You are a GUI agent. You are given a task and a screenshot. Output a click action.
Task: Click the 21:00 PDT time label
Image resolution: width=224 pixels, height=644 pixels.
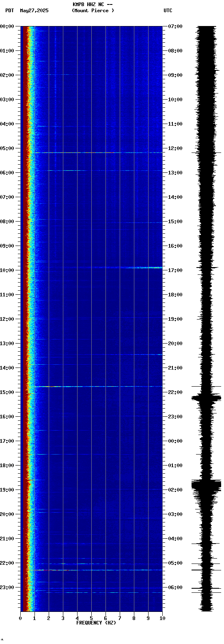[x=7, y=539]
